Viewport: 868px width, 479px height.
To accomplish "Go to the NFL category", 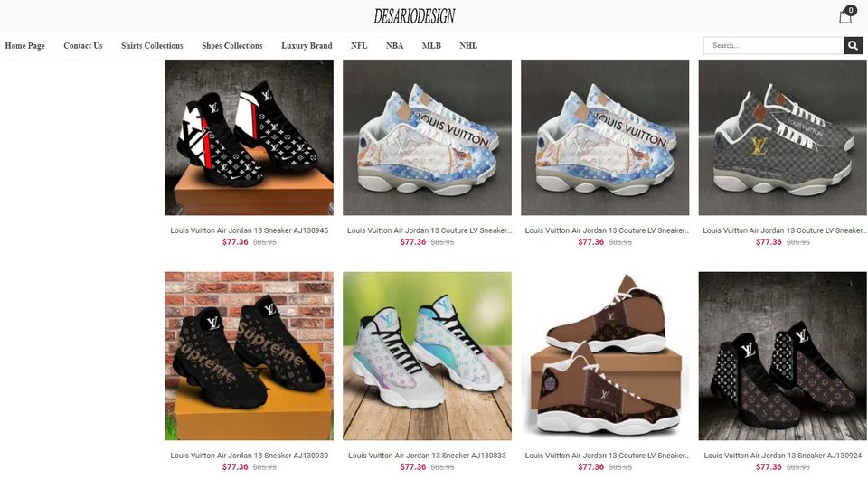I will point(359,46).
